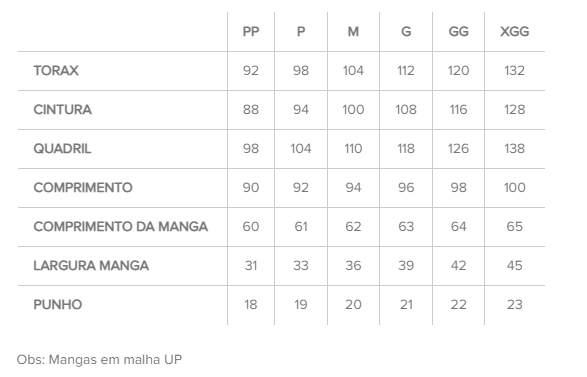Select the PUNHO row label
This screenshot has width=587, height=377.
click(x=58, y=304)
